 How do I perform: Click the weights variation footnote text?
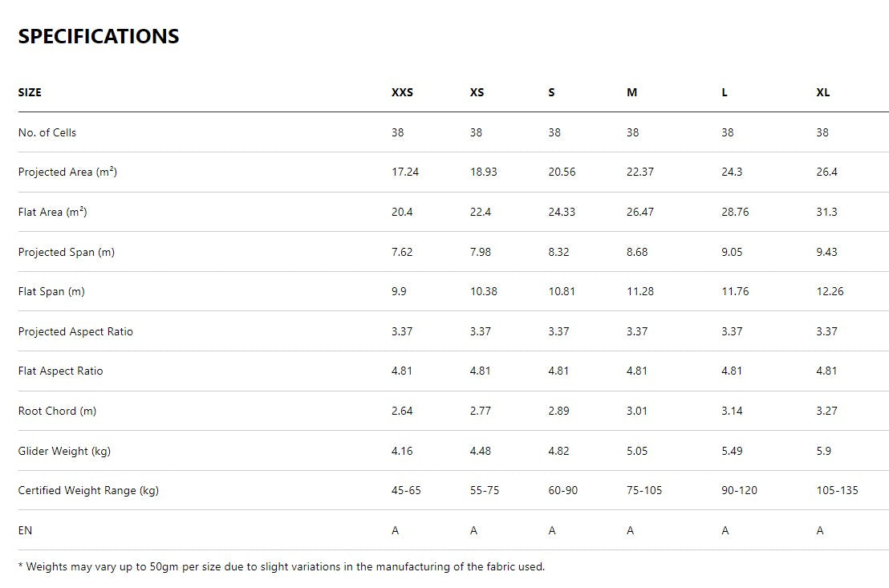coord(281,566)
